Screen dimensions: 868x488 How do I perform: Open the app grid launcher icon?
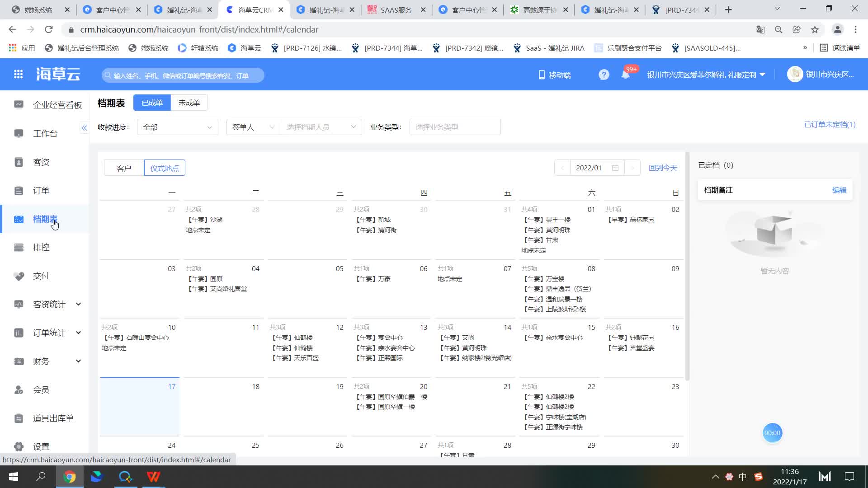pyautogui.click(x=18, y=75)
